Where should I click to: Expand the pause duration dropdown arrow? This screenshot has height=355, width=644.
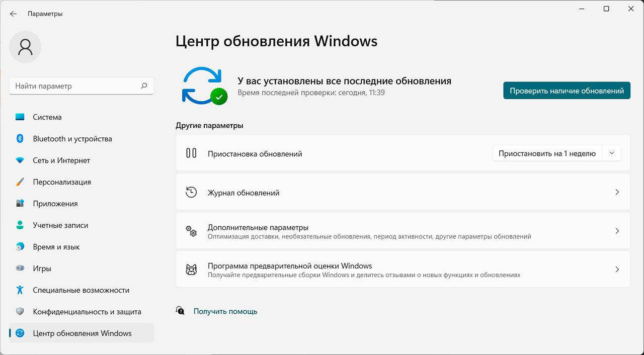coord(611,153)
